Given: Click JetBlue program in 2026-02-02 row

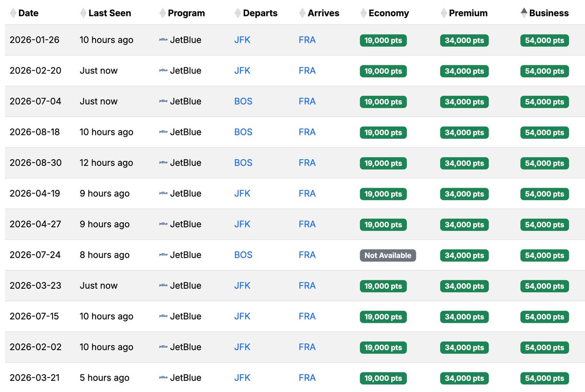Looking at the screenshot, I should tap(185, 347).
